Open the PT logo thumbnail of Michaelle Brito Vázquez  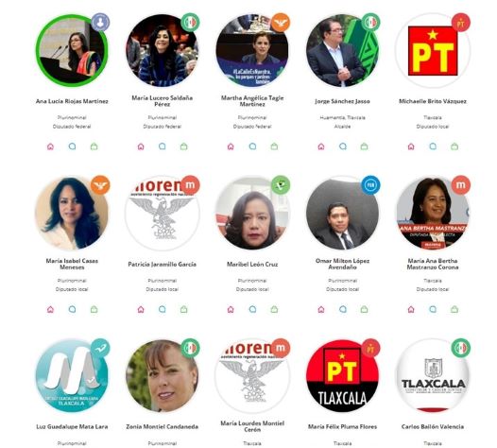click(x=433, y=51)
